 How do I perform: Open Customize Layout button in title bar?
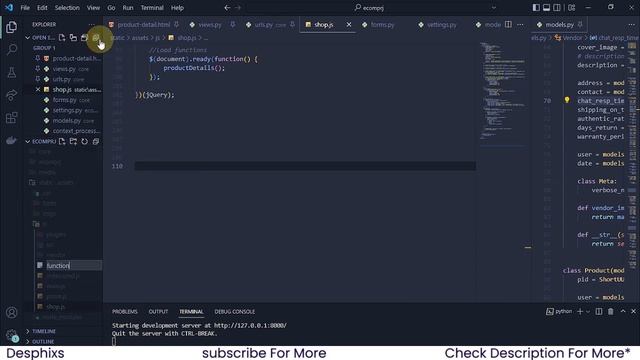coord(572,8)
